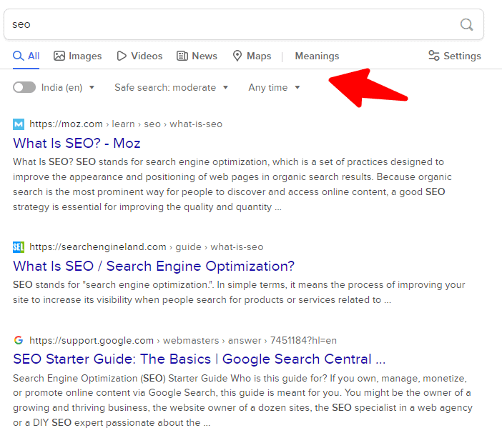
Task: Click the Settings sliders icon
Action: 434,56
